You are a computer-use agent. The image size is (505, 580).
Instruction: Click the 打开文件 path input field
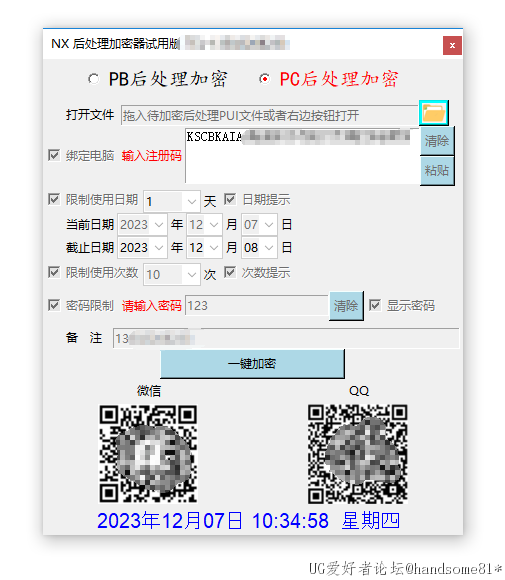tap(269, 115)
